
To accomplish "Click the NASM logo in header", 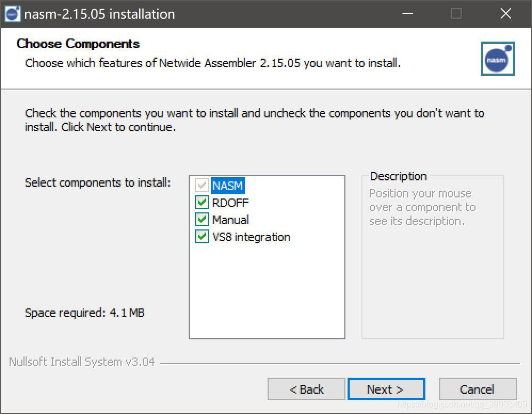I will (497, 59).
